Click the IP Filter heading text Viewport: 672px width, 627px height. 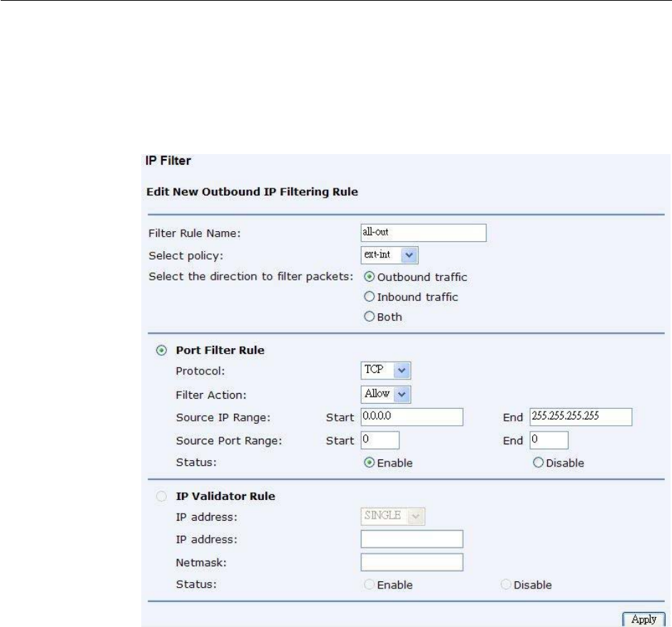pos(168,160)
